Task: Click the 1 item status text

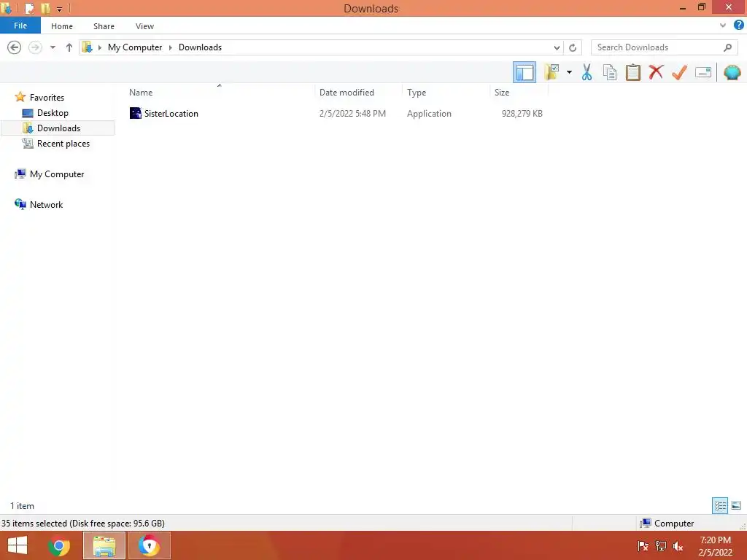Action: pos(23,506)
